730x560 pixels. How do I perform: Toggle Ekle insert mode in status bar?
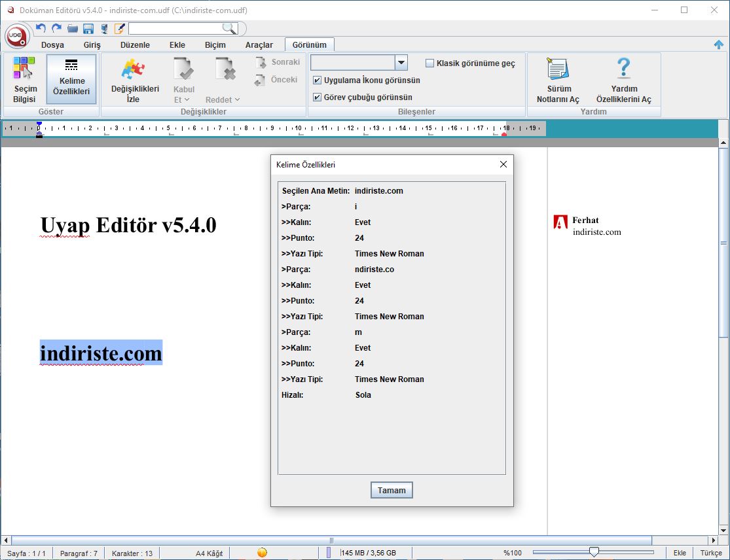coord(680,553)
